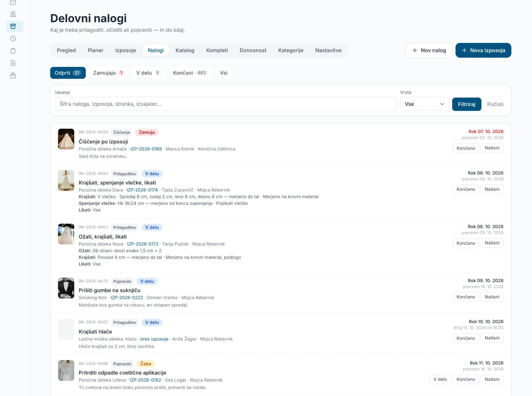Open the brez izposoje link
Image resolution: width=532 pixels, height=396 pixels.
(x=154, y=339)
